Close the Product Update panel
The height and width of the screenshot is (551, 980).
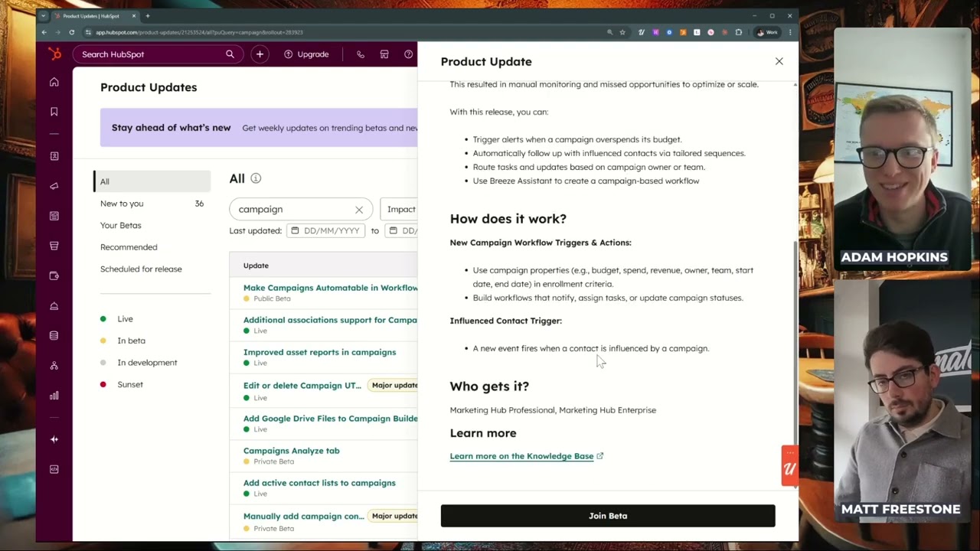779,61
